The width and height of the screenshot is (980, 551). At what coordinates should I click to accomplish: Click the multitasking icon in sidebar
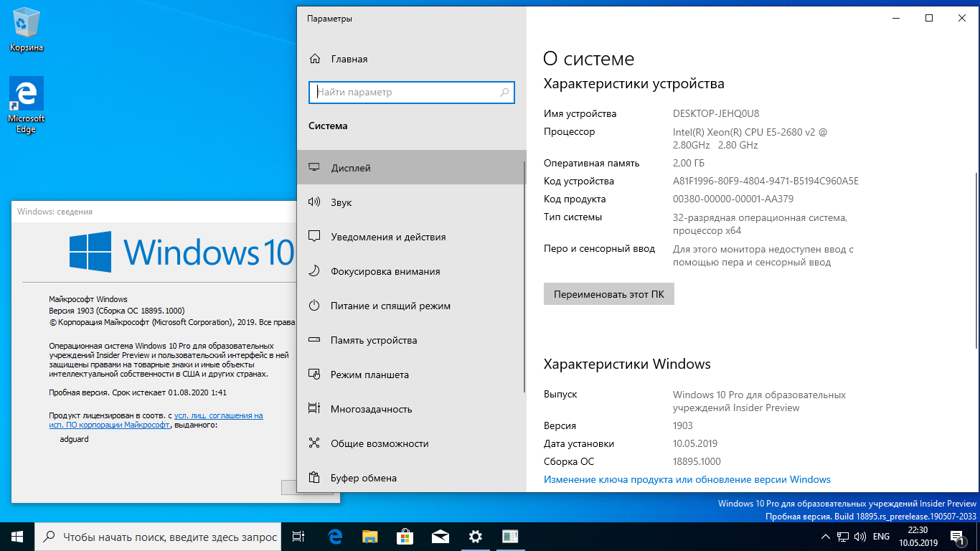click(314, 409)
